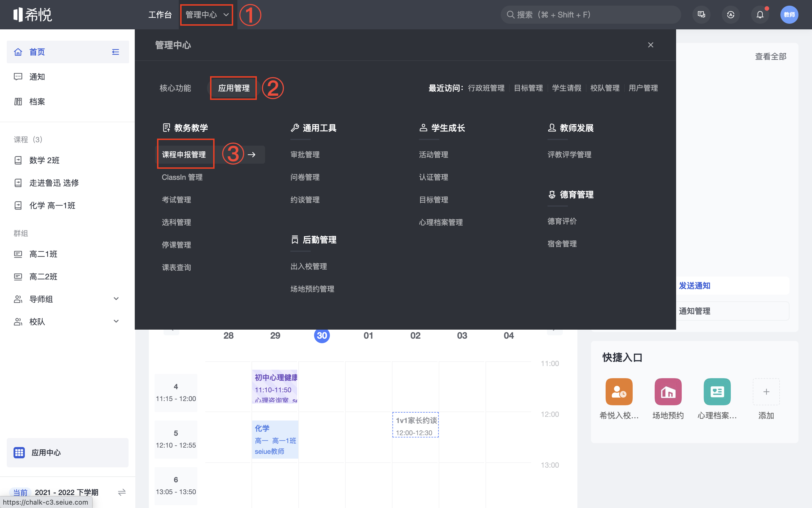Screen dimensions: 812x508
Task: Switch to 工作台 tab
Action: coord(160,15)
